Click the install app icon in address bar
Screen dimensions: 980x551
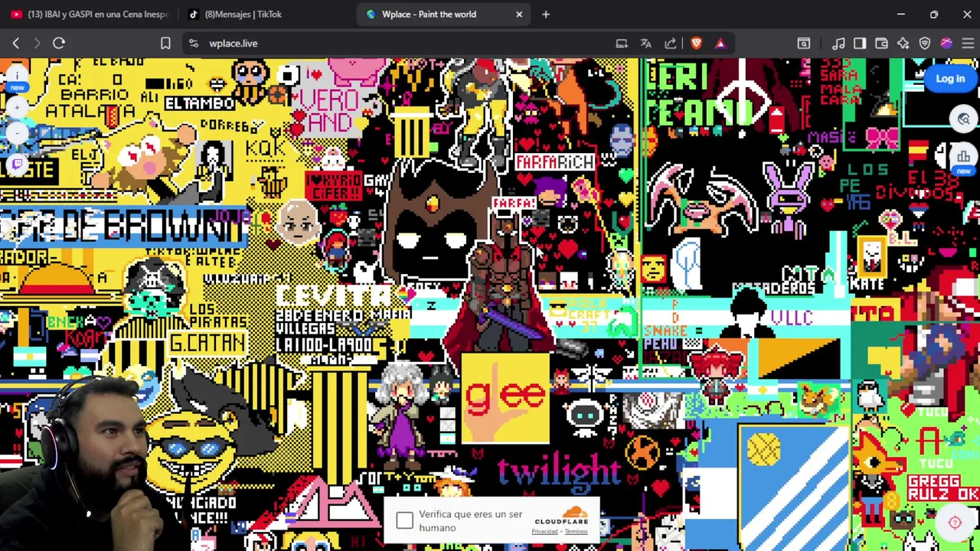(x=622, y=44)
